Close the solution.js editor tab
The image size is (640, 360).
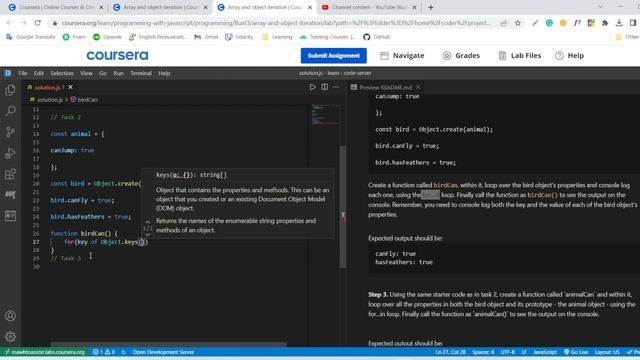pyautogui.click(x=71, y=87)
